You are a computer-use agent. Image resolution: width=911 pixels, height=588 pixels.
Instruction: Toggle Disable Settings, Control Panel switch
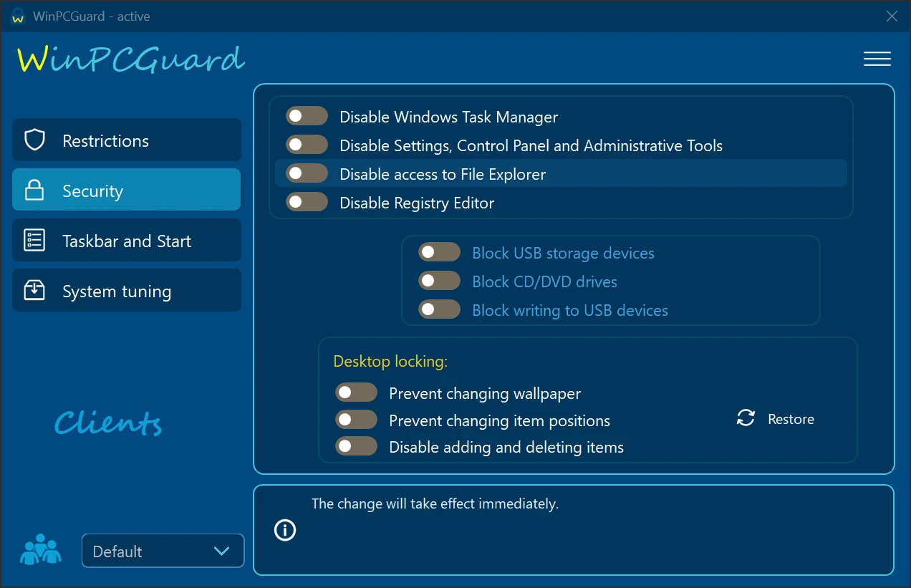tap(307, 145)
